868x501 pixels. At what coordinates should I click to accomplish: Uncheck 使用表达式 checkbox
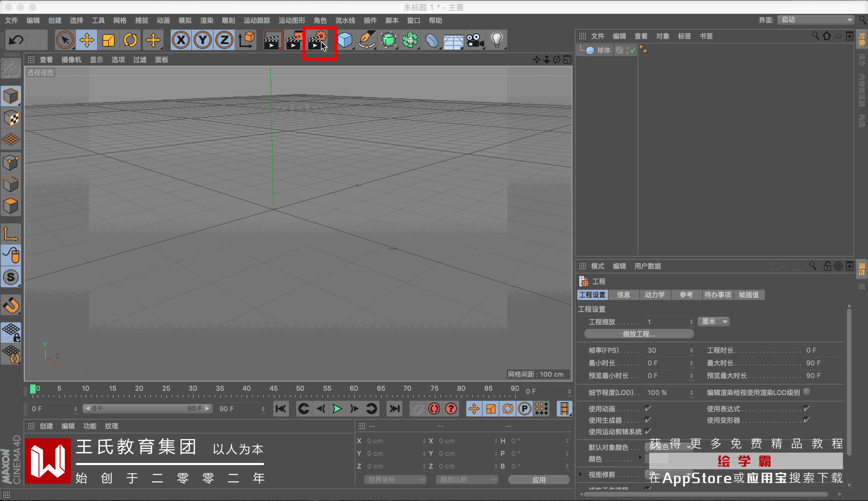click(806, 408)
